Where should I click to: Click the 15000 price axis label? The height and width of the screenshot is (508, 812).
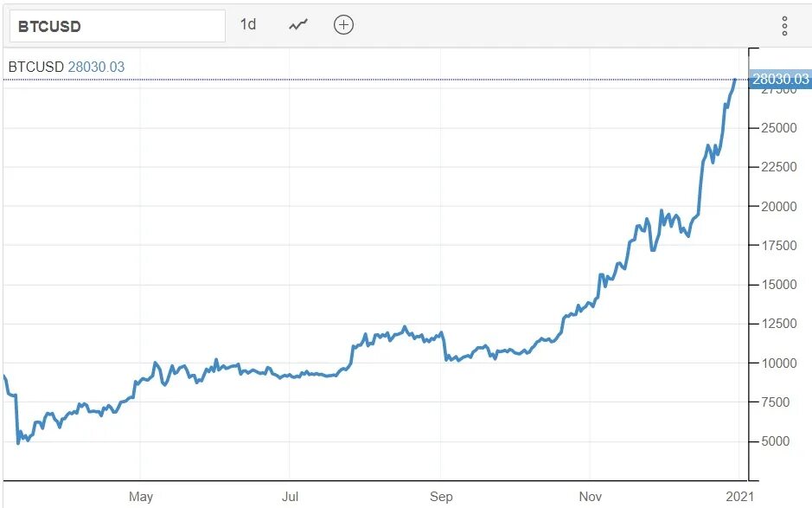coord(779,285)
